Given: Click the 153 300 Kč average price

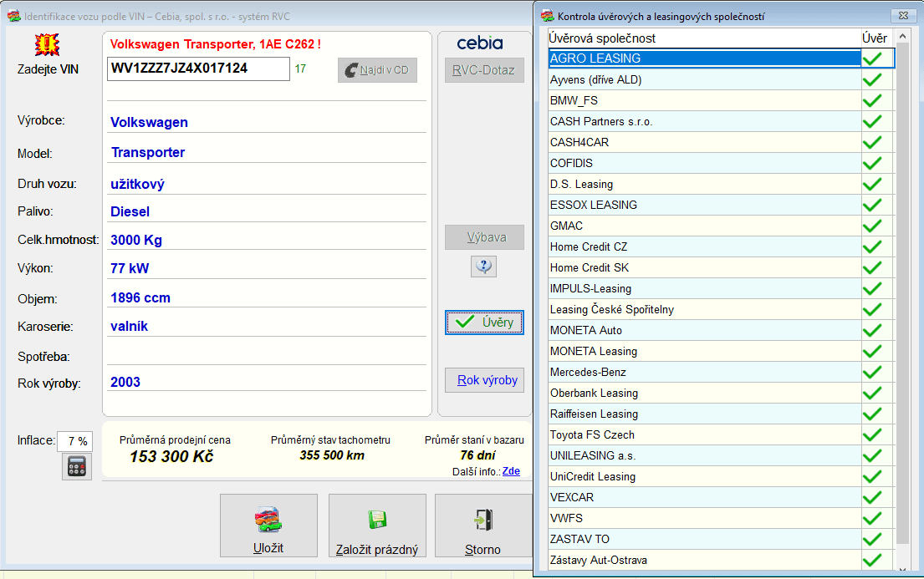Looking at the screenshot, I should (x=171, y=456).
